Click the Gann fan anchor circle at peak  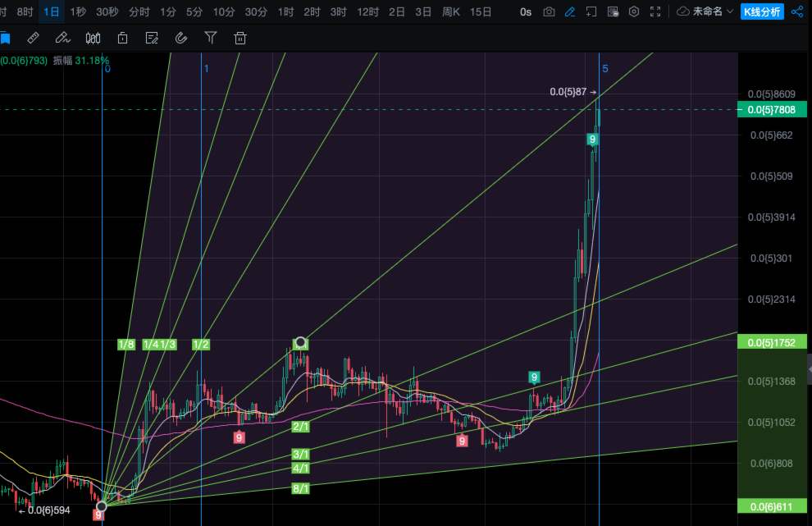[x=301, y=342]
